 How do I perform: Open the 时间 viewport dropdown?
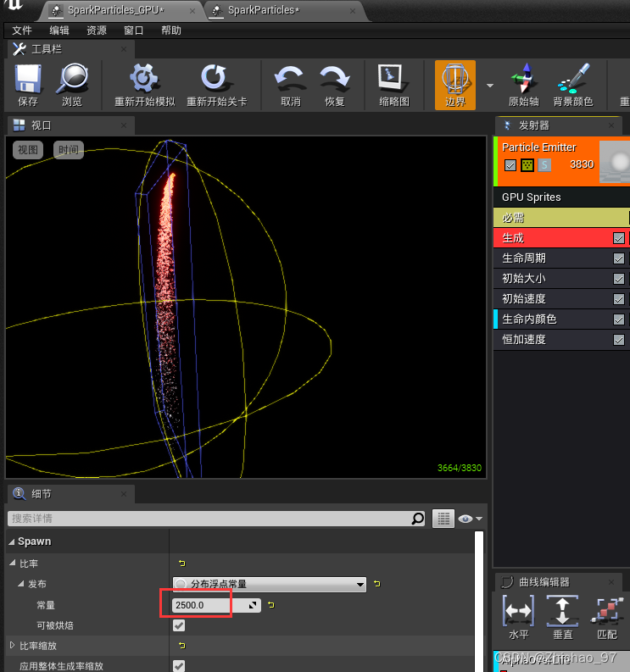(68, 150)
